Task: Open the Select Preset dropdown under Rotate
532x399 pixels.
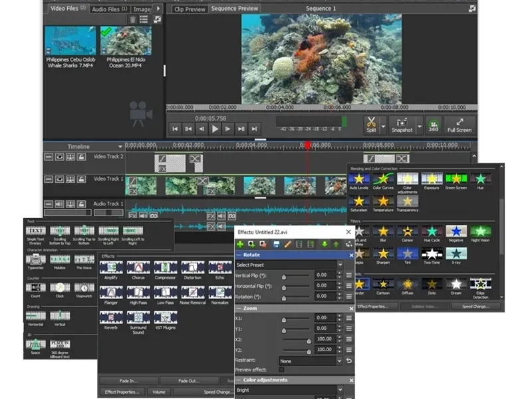Action: point(289,265)
